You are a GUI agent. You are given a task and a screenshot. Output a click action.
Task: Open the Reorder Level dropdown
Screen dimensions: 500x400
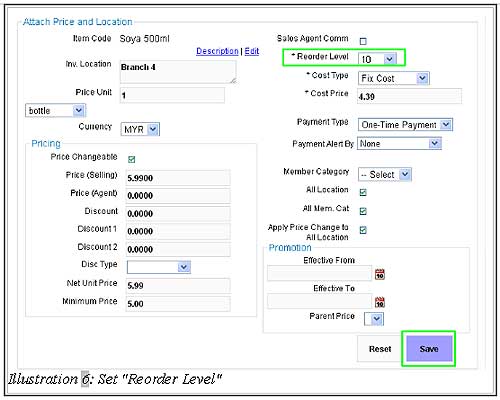377,59
